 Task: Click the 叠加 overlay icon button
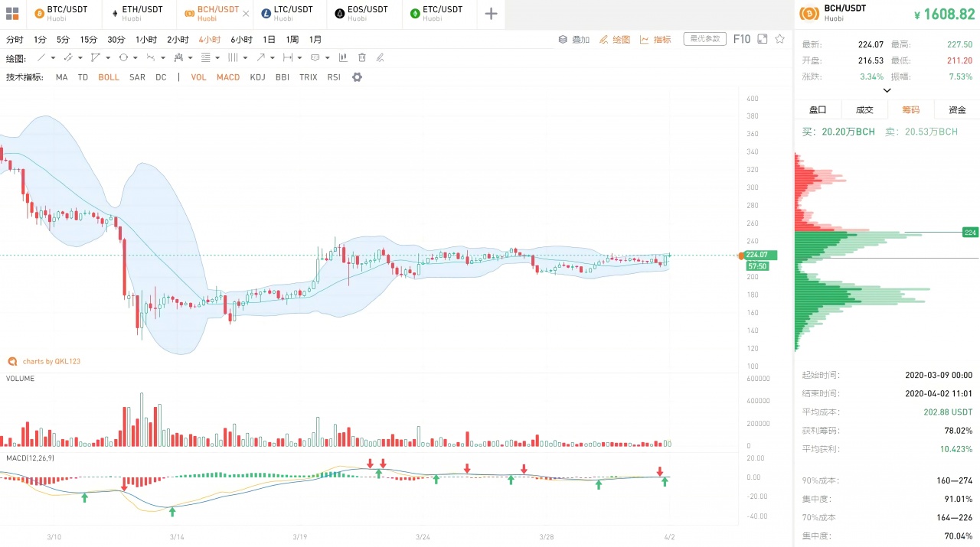point(573,39)
